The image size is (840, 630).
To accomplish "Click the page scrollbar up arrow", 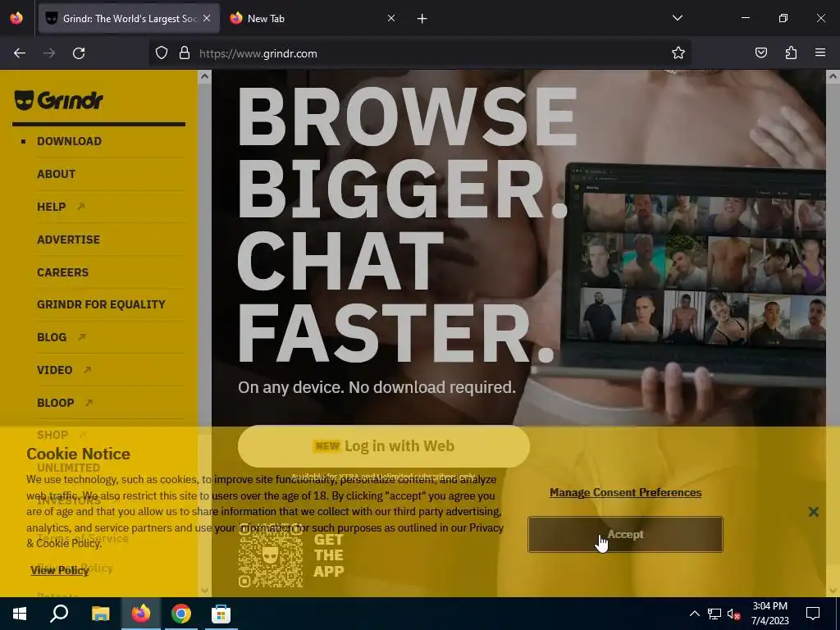I will point(833,76).
